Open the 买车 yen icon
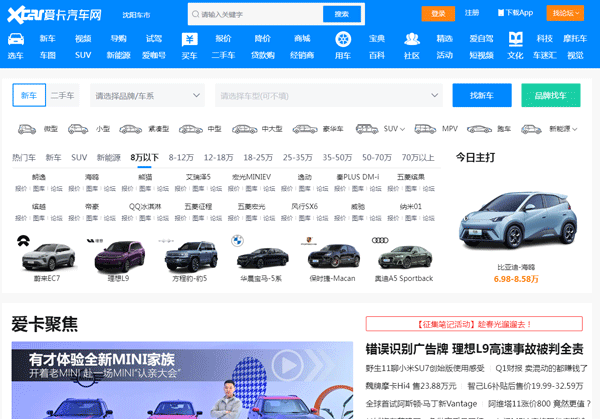The image size is (600, 419). click(189, 39)
